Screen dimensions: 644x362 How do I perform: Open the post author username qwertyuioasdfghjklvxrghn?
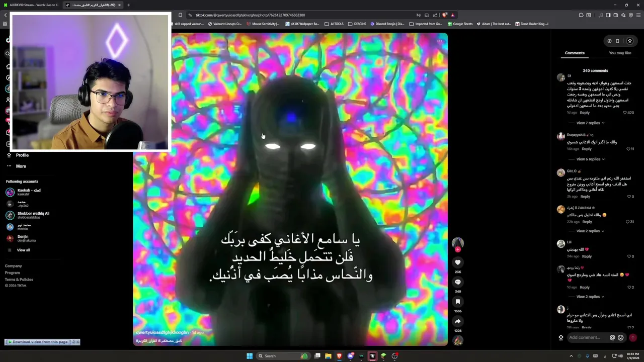(x=162, y=332)
